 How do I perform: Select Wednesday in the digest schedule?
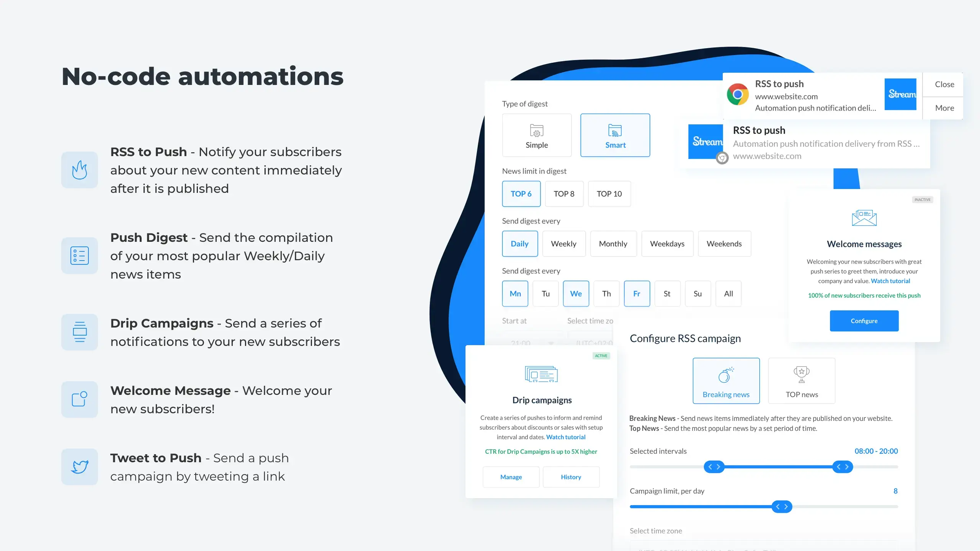[x=575, y=293]
